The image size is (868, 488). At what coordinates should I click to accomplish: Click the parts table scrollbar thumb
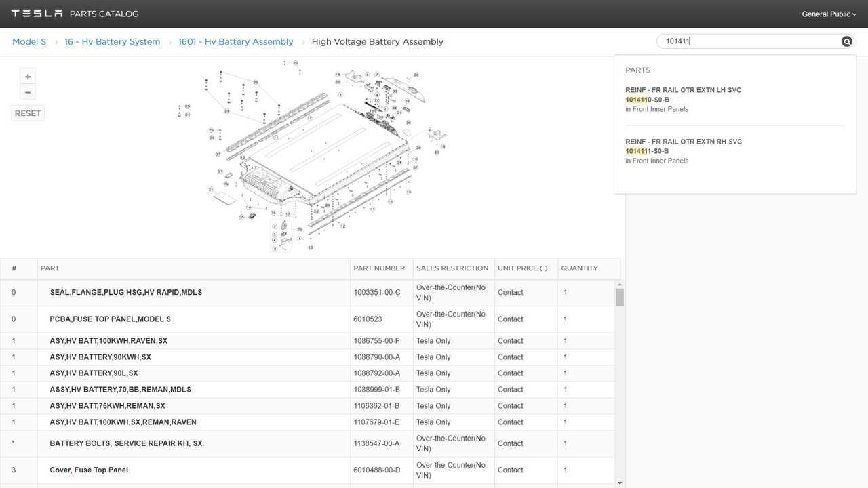coord(620,298)
